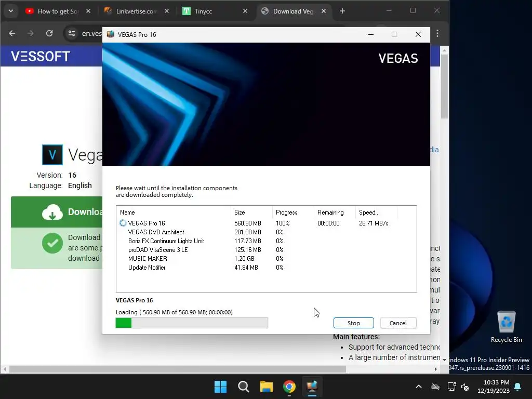Click the Chrome address bar URL

click(x=91, y=34)
